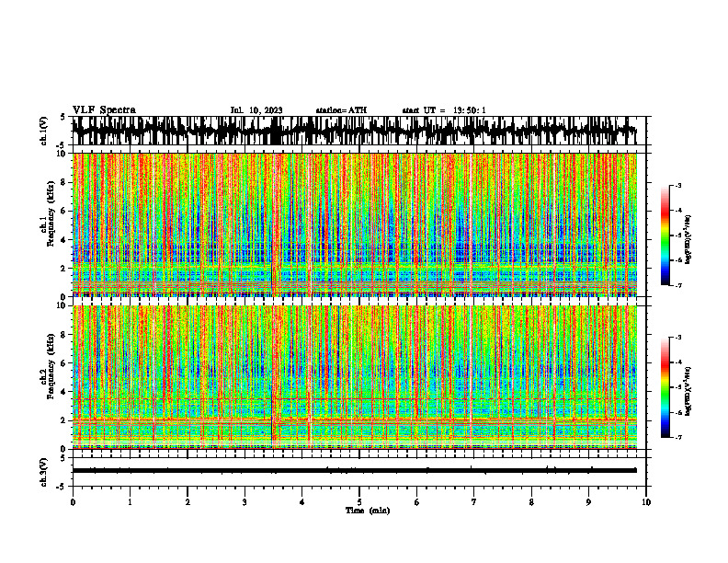Click the ch.3 voltage waveform trace
This screenshot has height=563, width=728.
(x=355, y=471)
